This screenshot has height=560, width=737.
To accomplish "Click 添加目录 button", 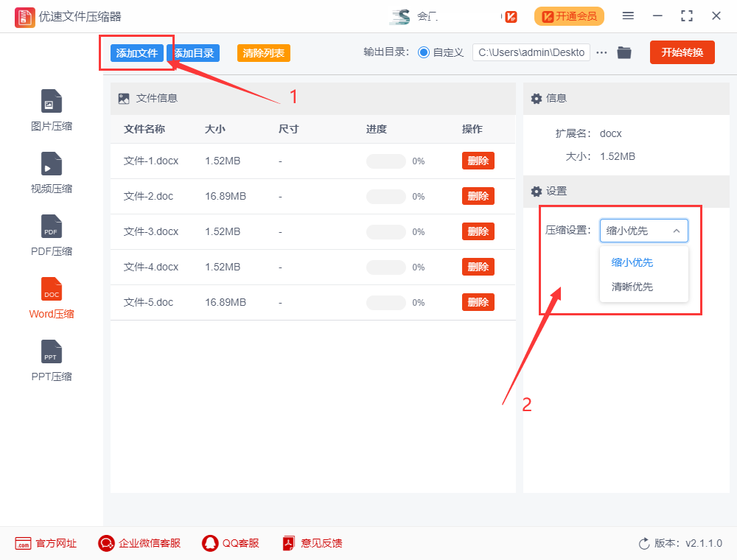I will pos(193,53).
